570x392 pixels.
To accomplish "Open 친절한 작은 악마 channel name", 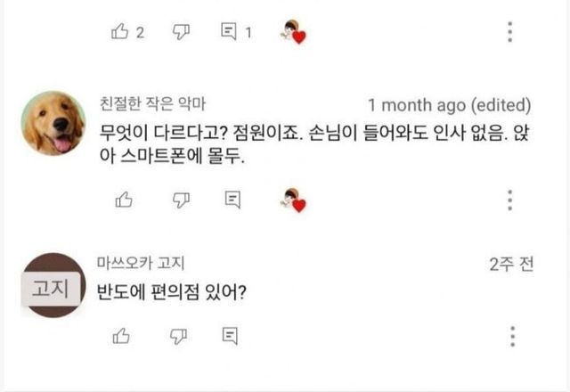I will pyautogui.click(x=155, y=103).
